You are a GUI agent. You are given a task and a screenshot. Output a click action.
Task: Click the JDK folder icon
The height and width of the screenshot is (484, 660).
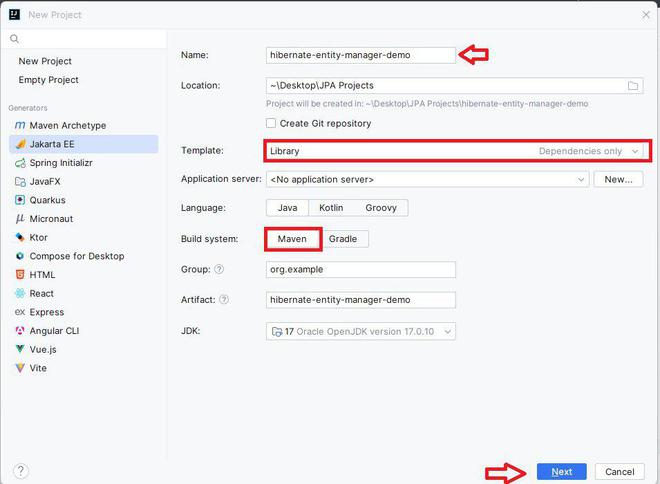pyautogui.click(x=277, y=332)
